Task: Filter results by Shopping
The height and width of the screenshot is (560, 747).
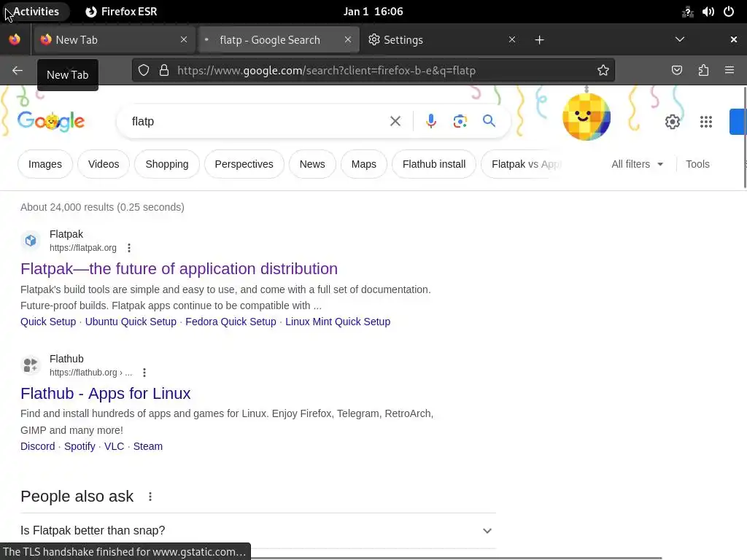Action: (x=167, y=164)
